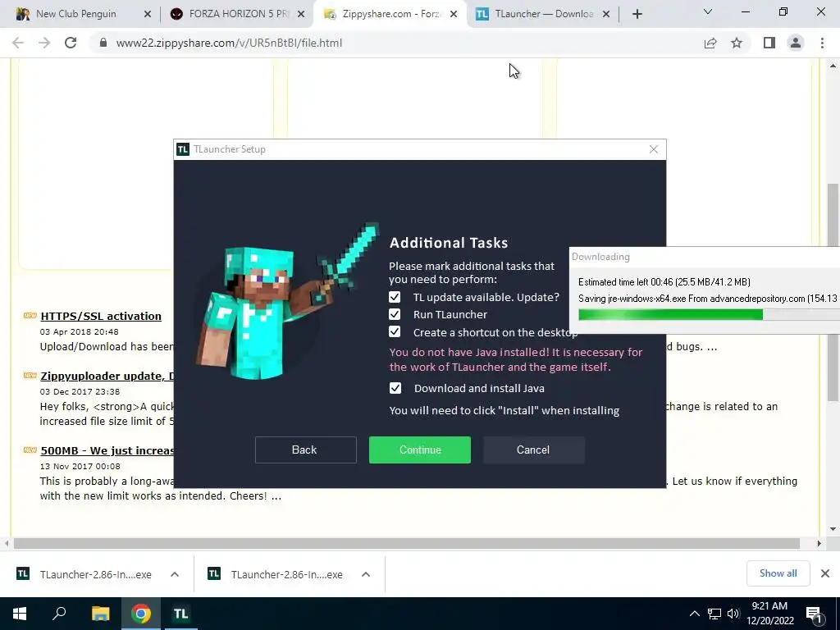Click the green Continue button
The height and width of the screenshot is (630, 840).
420,450
